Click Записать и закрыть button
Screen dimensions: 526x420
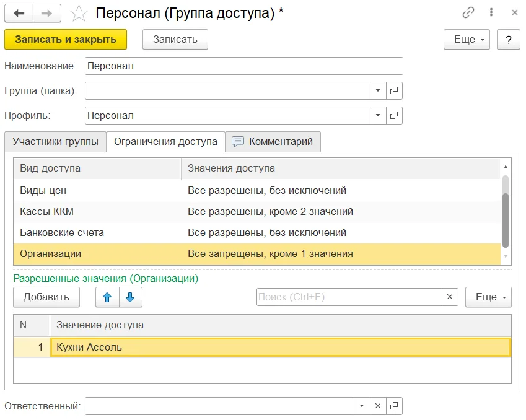pyautogui.click(x=66, y=40)
